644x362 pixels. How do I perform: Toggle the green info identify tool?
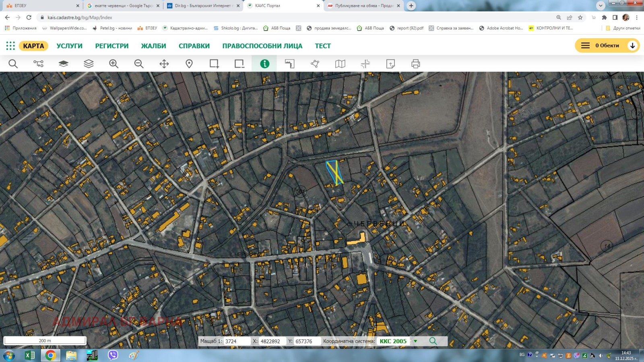(x=264, y=64)
